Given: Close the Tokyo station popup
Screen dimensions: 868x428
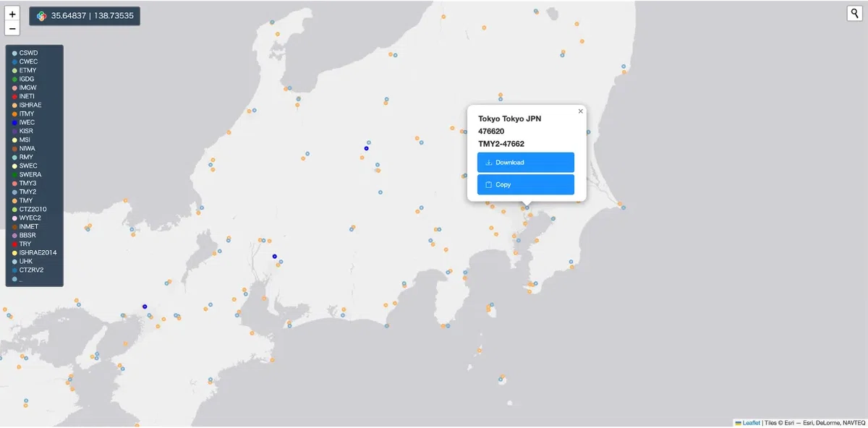Looking at the screenshot, I should pos(580,111).
